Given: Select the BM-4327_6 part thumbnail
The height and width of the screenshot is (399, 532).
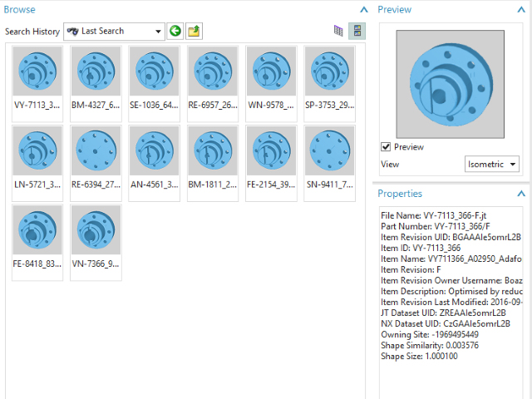Looking at the screenshot, I should coord(96,71).
